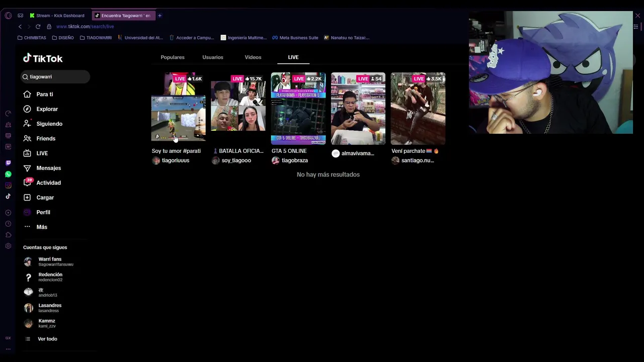This screenshot has width=644, height=362.
Task: Open the GTA 5 ONLINE live thumbnail
Action: pyautogui.click(x=298, y=109)
